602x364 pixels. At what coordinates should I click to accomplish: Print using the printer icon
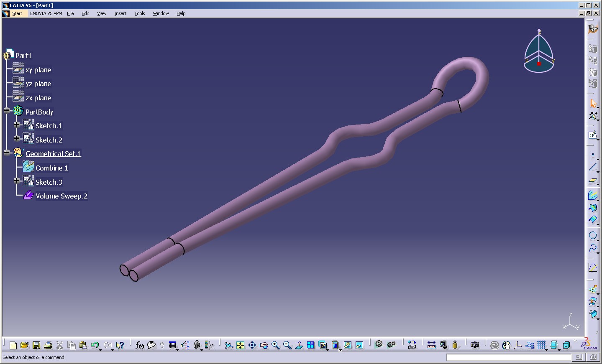click(x=48, y=345)
